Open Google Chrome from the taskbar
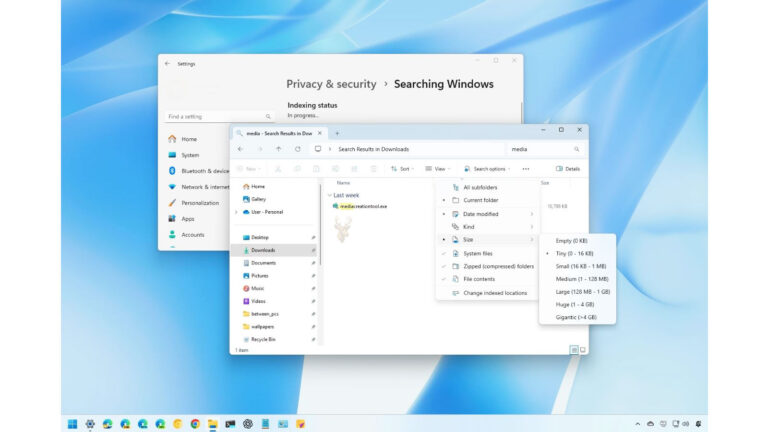 pos(195,424)
